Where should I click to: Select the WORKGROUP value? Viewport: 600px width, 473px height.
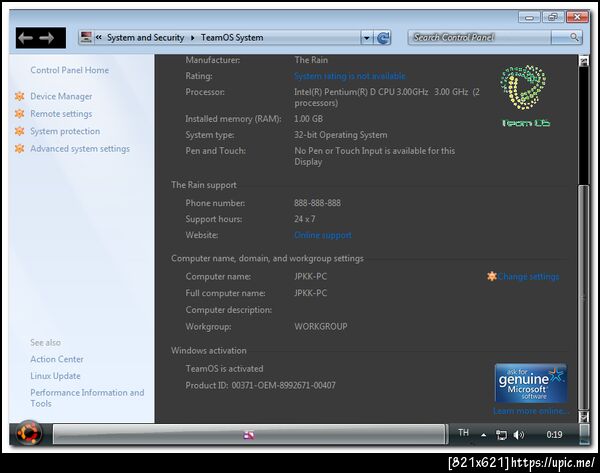tap(321, 326)
